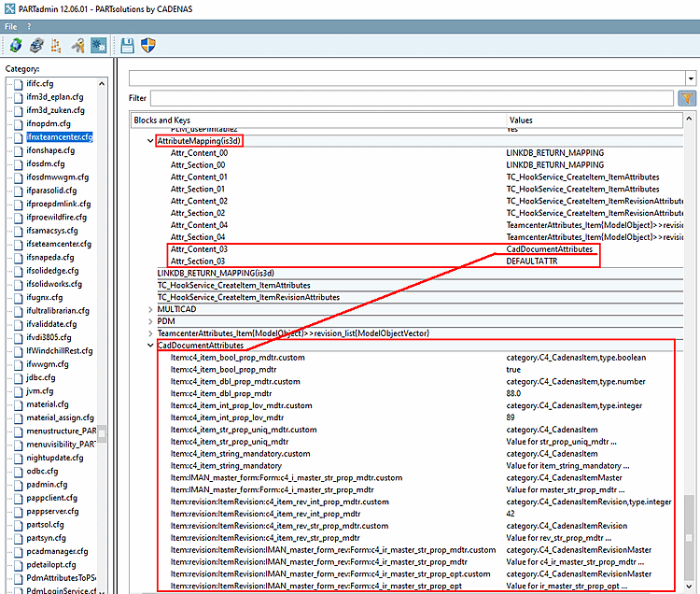Click the blue snowflake config toolbar icon
700x594 pixels.
pos(98,45)
